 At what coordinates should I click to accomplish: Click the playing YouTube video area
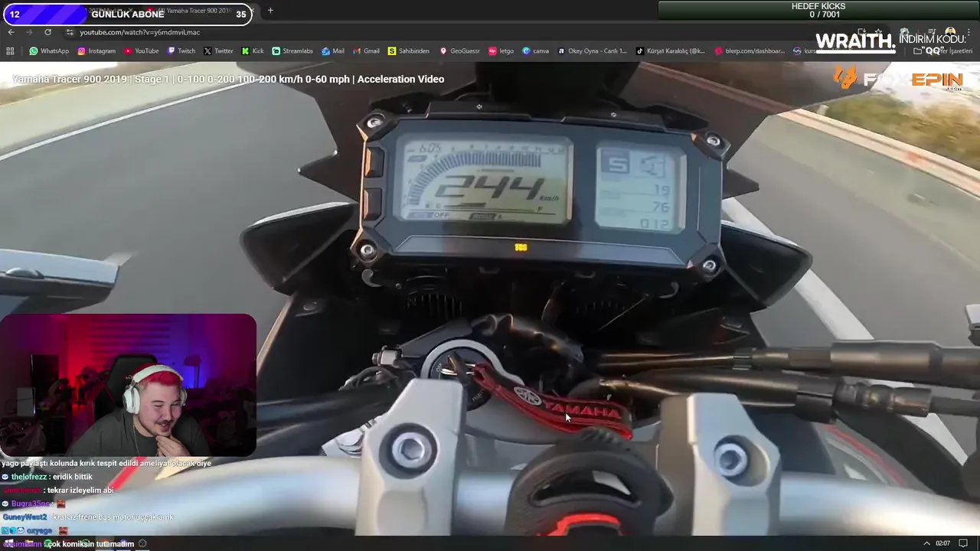(490, 298)
